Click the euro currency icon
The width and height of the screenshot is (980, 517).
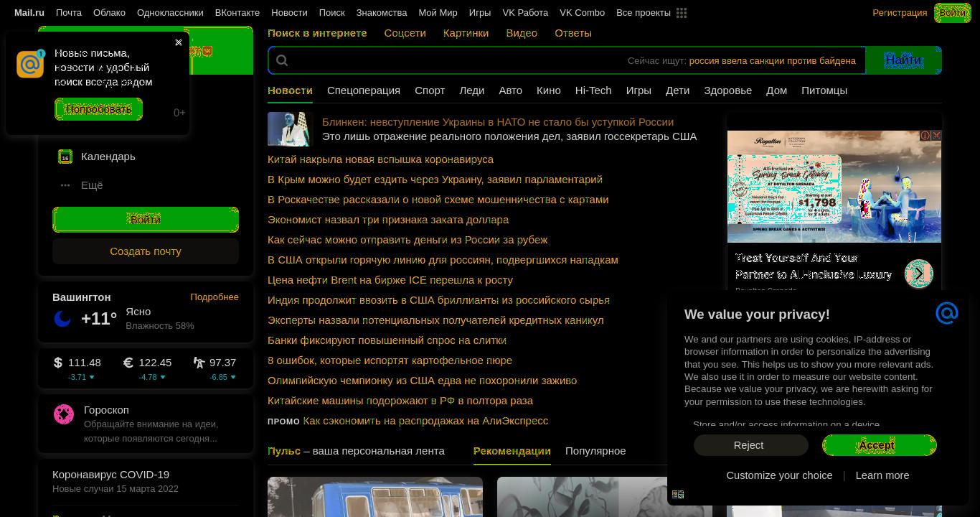tap(128, 363)
